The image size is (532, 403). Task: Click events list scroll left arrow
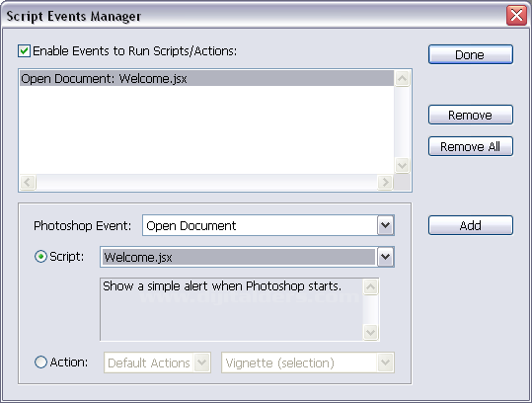(x=28, y=183)
